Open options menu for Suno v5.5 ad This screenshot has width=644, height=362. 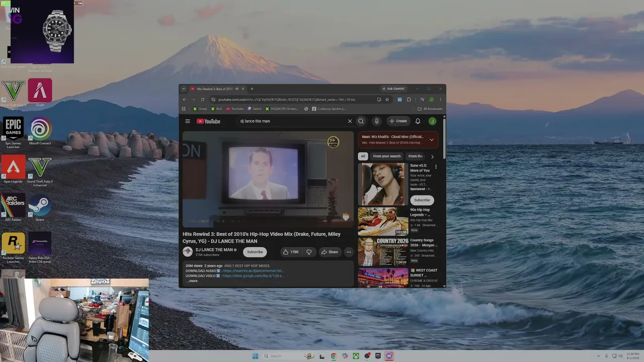click(436, 166)
